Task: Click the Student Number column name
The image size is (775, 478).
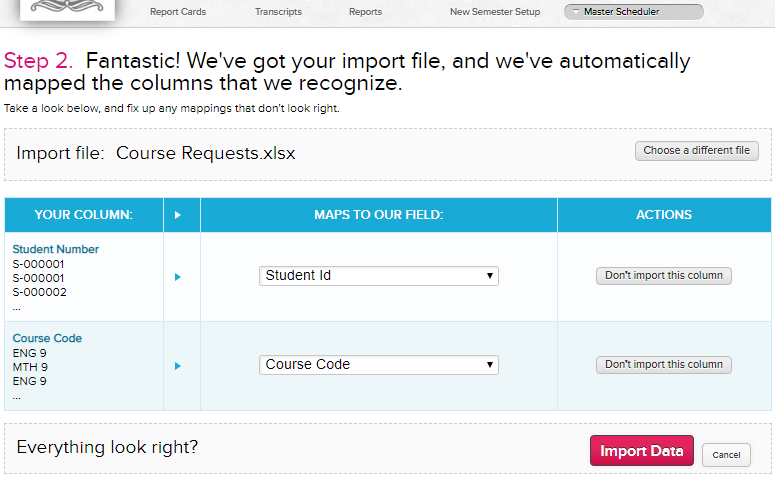Action: tap(56, 249)
